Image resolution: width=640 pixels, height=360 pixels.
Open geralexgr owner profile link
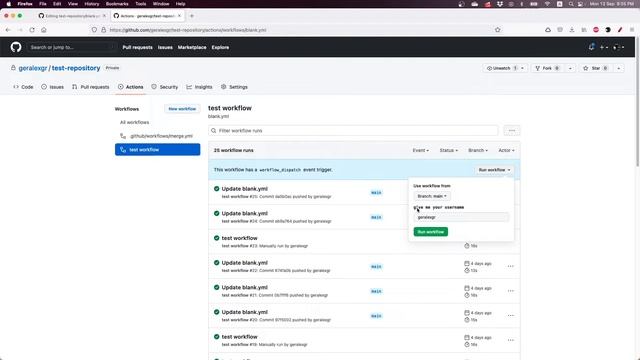point(33,68)
